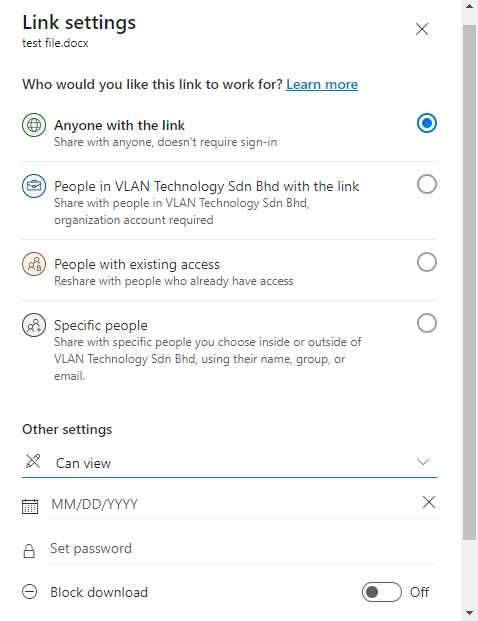Click the MM/DD/YYYY expiration date field
The width and height of the screenshot is (478, 621).
pyautogui.click(x=234, y=505)
